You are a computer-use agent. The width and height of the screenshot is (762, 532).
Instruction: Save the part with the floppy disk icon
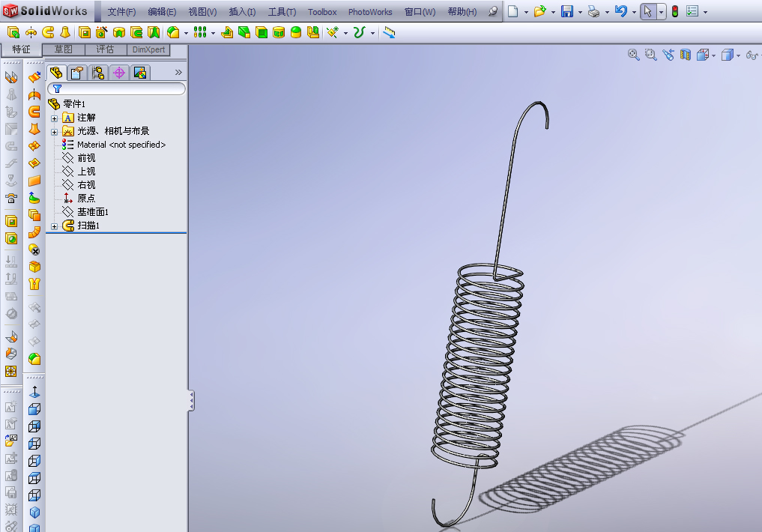coord(566,11)
